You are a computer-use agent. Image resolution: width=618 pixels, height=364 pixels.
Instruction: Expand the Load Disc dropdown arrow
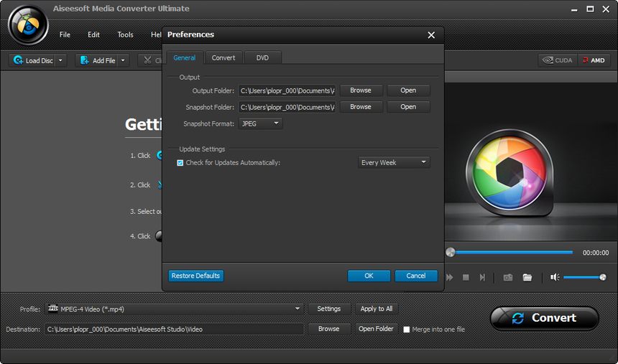click(60, 60)
